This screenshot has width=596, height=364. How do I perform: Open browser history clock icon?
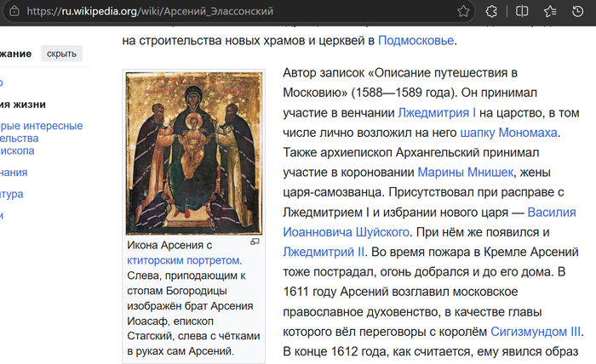(578, 11)
